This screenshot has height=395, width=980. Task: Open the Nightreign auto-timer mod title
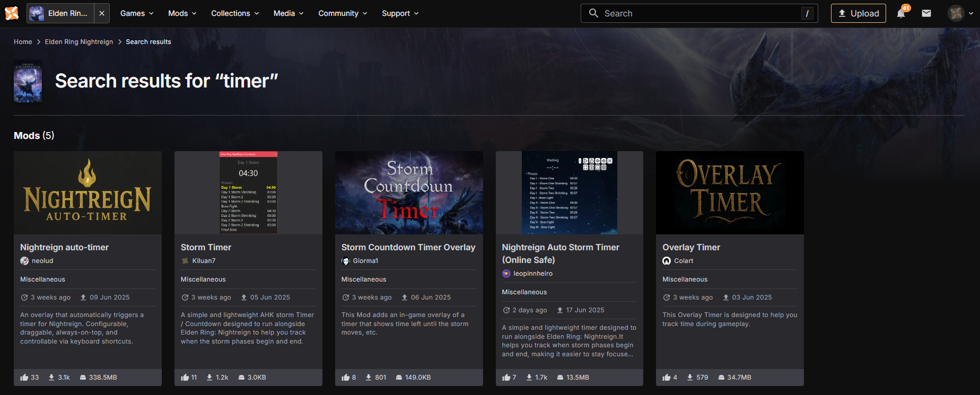point(64,247)
